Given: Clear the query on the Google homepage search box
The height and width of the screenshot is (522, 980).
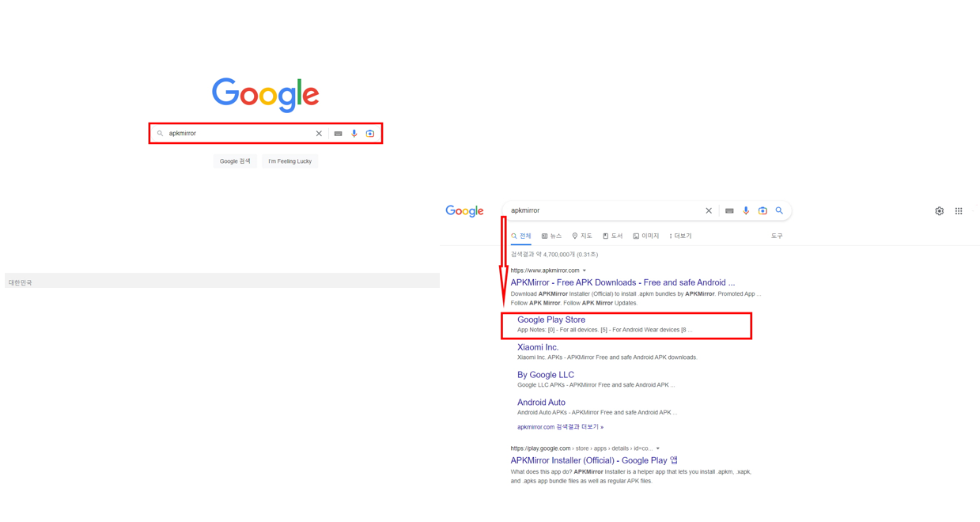Looking at the screenshot, I should (x=319, y=134).
